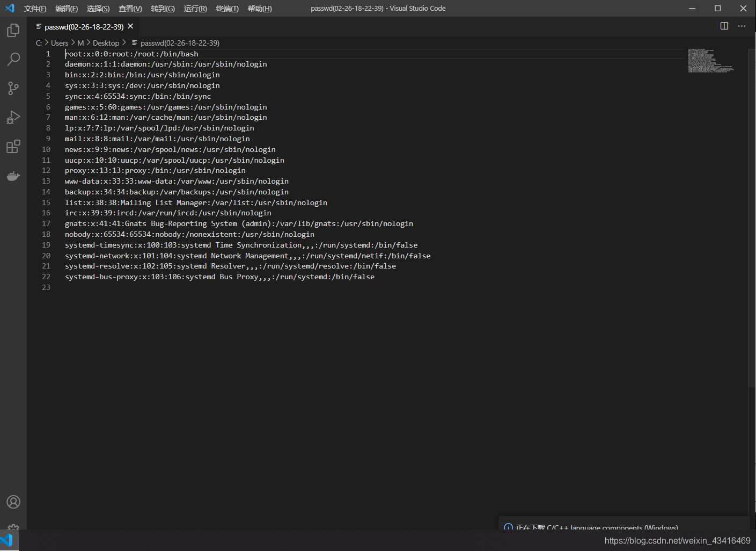Open the Source Control view
The width and height of the screenshot is (756, 551).
tap(13, 88)
